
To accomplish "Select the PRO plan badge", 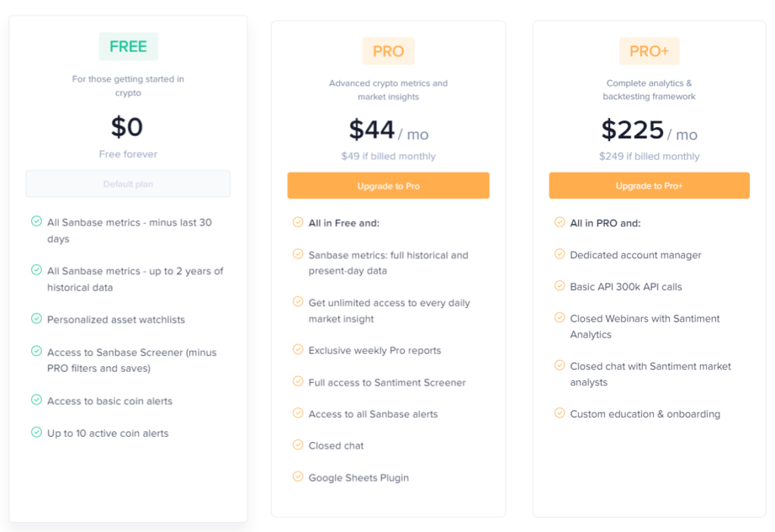I will [388, 51].
